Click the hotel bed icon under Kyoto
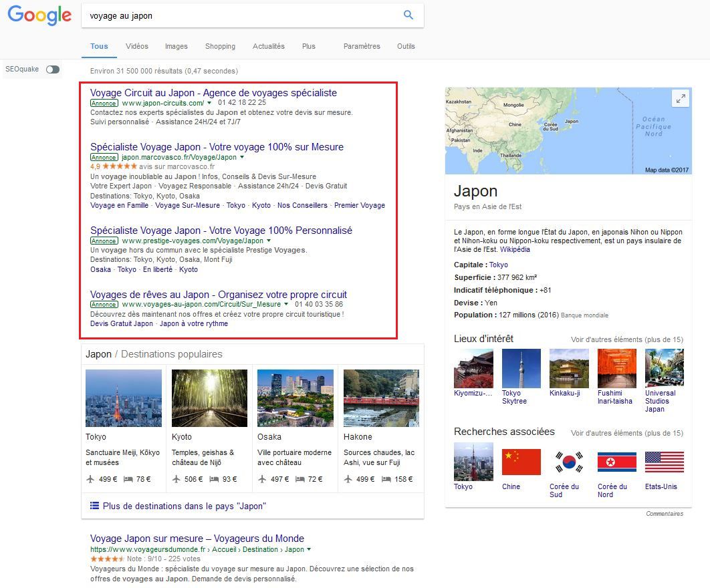710x588 pixels. pyautogui.click(x=214, y=479)
